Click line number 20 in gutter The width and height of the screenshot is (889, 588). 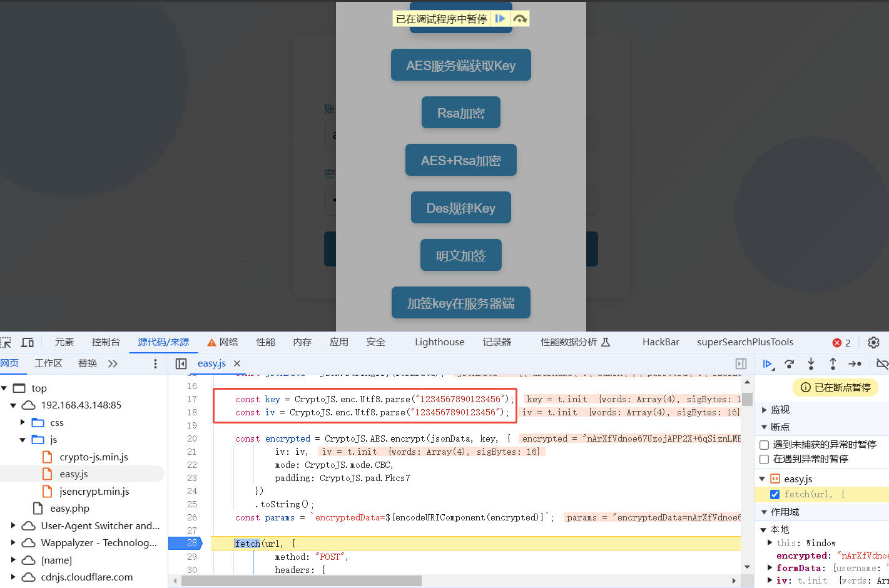(192, 439)
